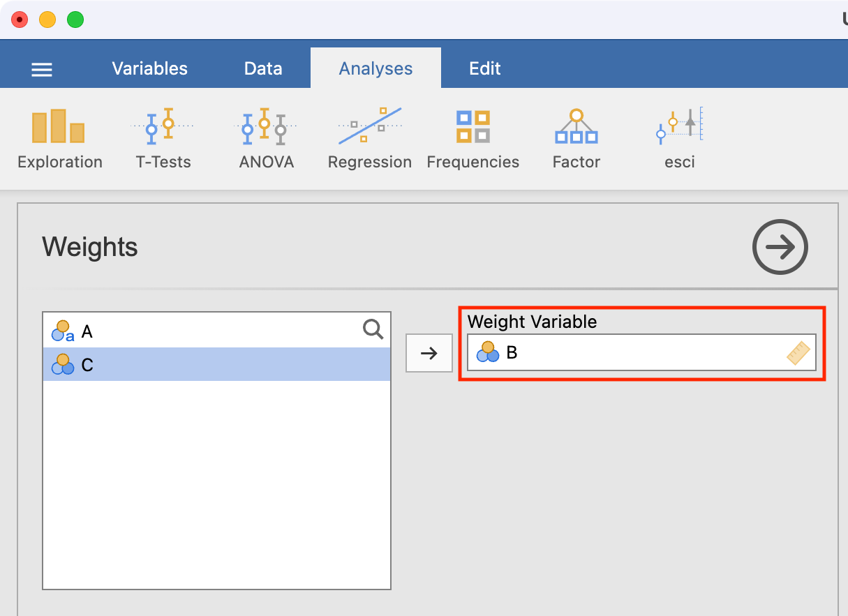Click the ruler icon in Weight Variable box
Viewport: 848px width, 616px height.
tap(800, 353)
